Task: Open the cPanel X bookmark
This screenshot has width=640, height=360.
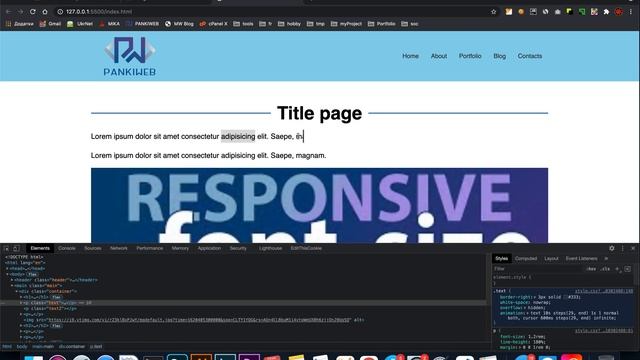Action: [213, 24]
